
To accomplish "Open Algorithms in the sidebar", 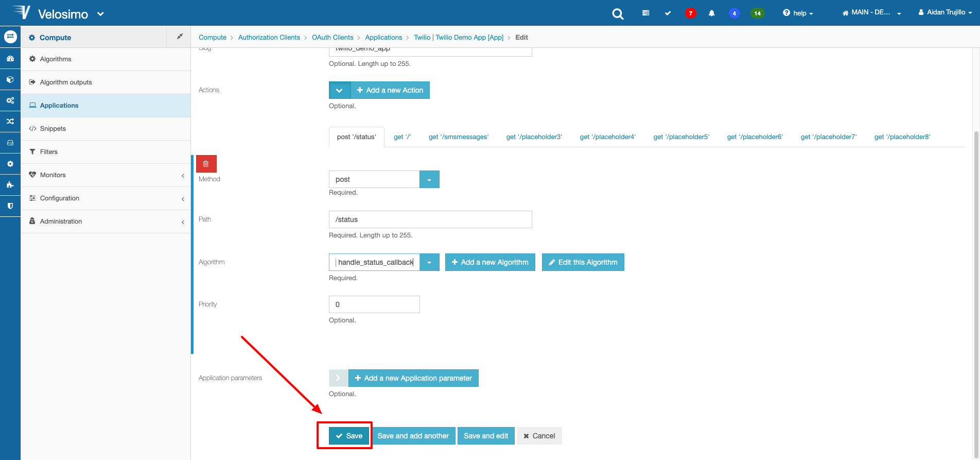I will (x=106, y=59).
